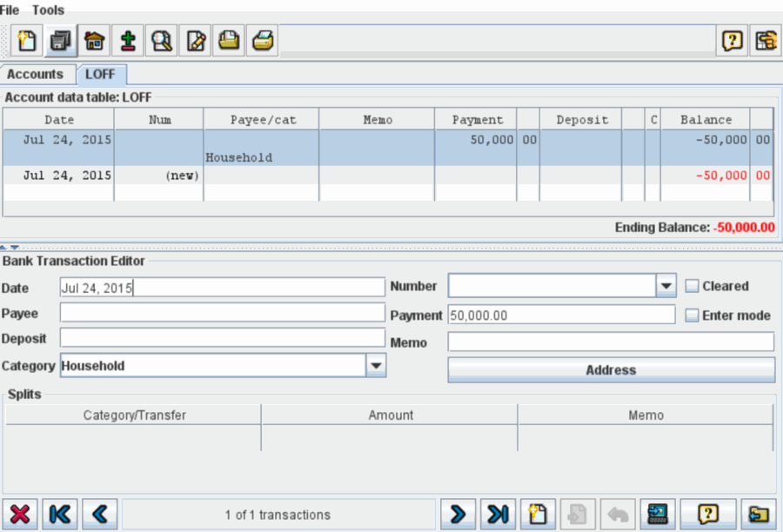The width and height of the screenshot is (783, 532).
Task: Select the LOFF tab
Action: tap(100, 75)
